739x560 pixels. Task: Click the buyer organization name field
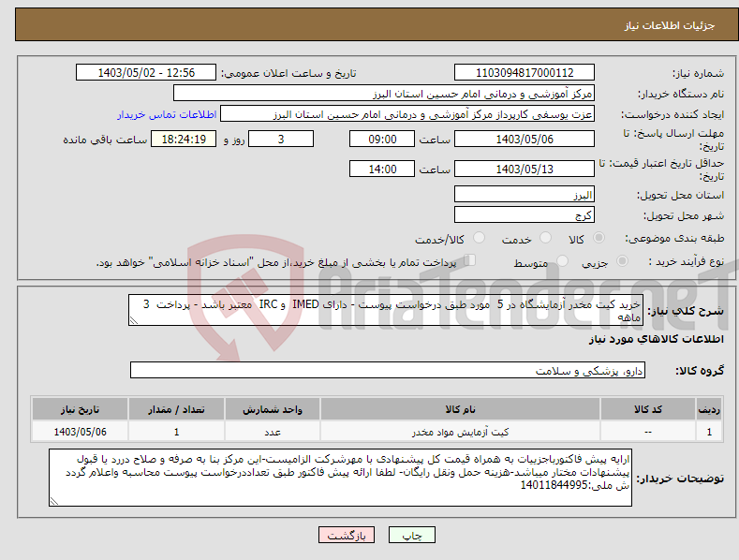[x=384, y=94]
